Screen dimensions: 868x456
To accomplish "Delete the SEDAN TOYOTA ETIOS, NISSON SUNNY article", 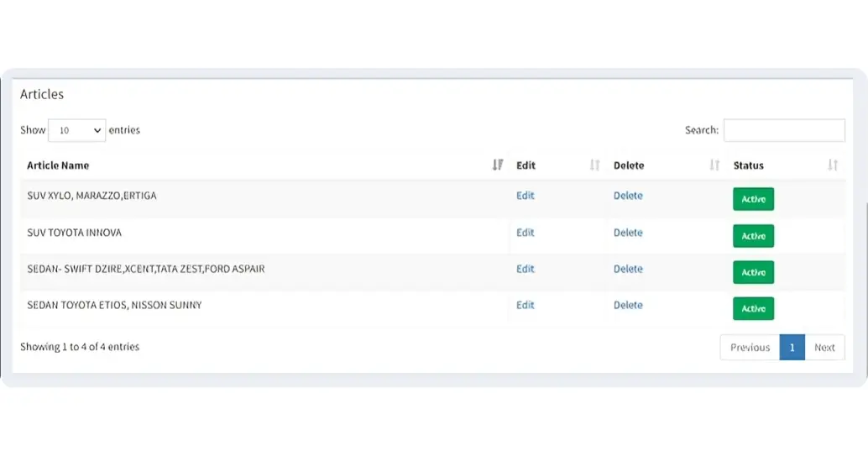I will click(x=628, y=305).
